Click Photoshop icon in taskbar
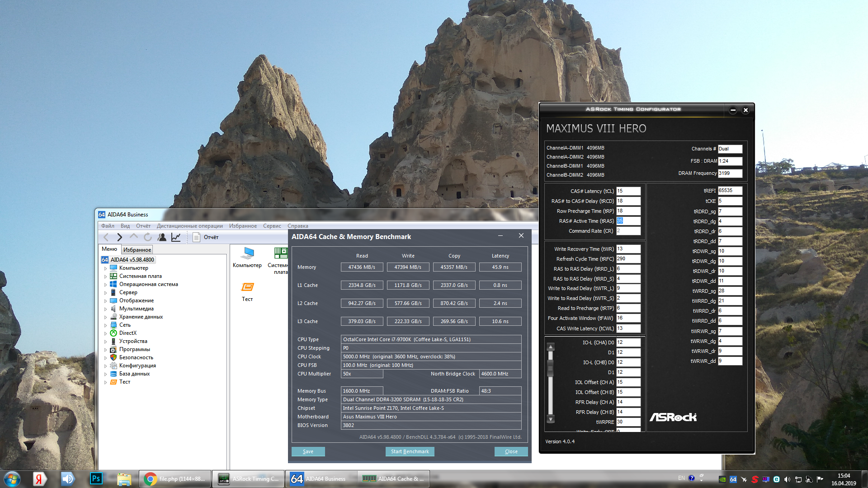 tap(96, 479)
